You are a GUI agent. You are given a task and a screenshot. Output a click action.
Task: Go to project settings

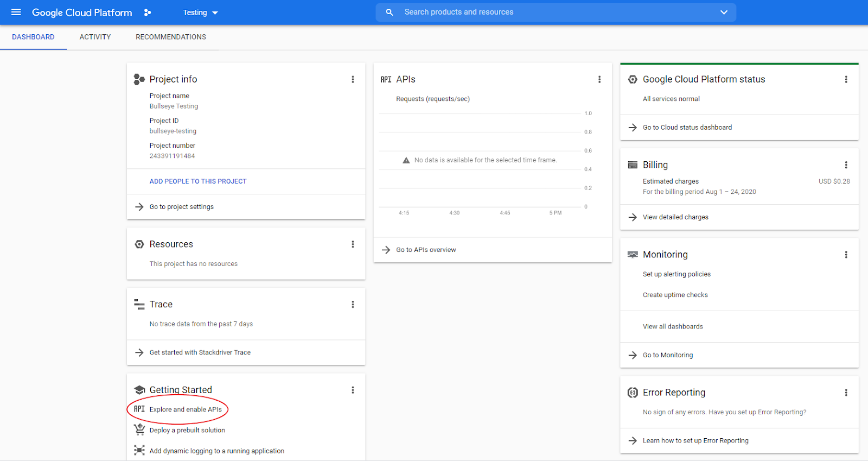pyautogui.click(x=182, y=207)
